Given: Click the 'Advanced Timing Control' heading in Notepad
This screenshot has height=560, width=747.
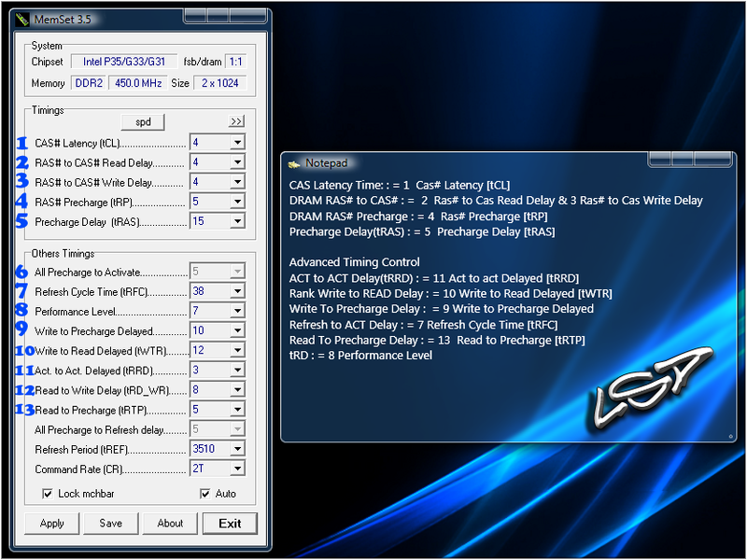Looking at the screenshot, I should pos(355,262).
